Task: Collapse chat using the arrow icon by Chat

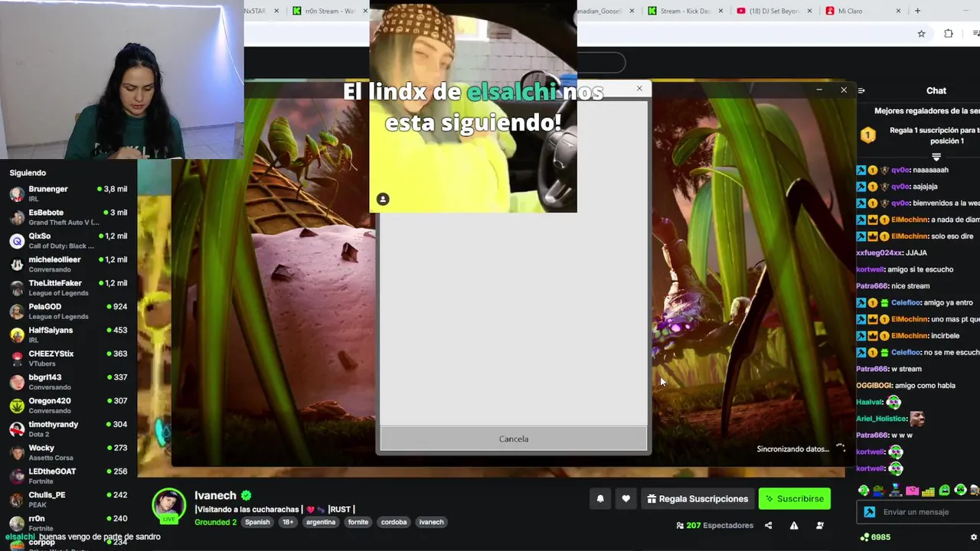Action: 861,90
